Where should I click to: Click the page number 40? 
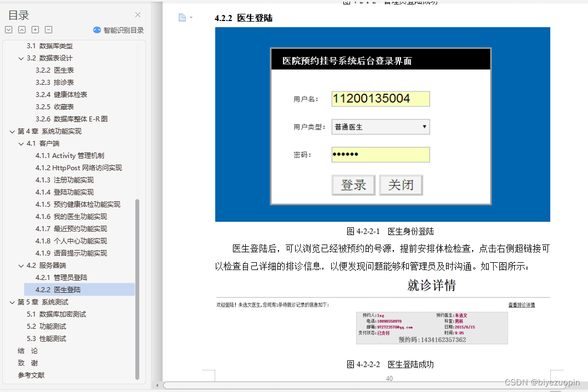[x=389, y=379]
